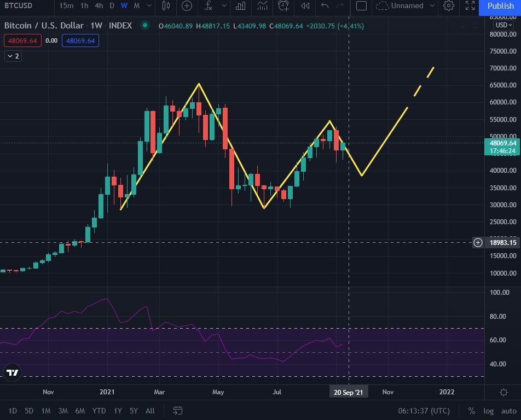Screen dimensions: 521x420
Task: Enter fullscreen mode using expand icon
Action: tap(470, 6)
